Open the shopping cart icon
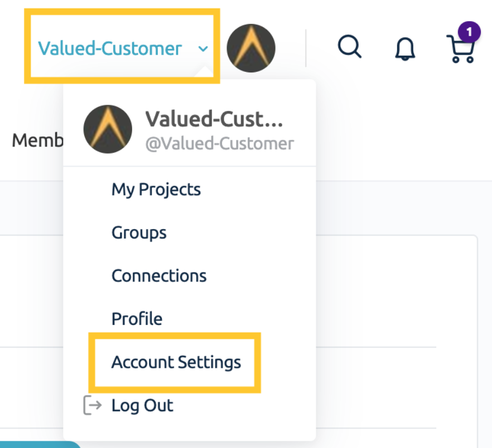The height and width of the screenshot is (448, 492). (460, 49)
